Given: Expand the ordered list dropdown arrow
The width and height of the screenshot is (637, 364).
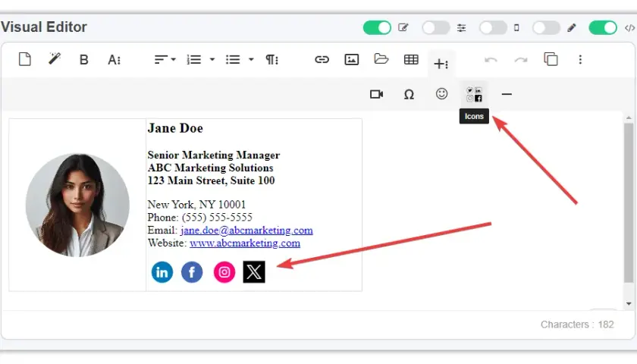Looking at the screenshot, I should tap(212, 60).
